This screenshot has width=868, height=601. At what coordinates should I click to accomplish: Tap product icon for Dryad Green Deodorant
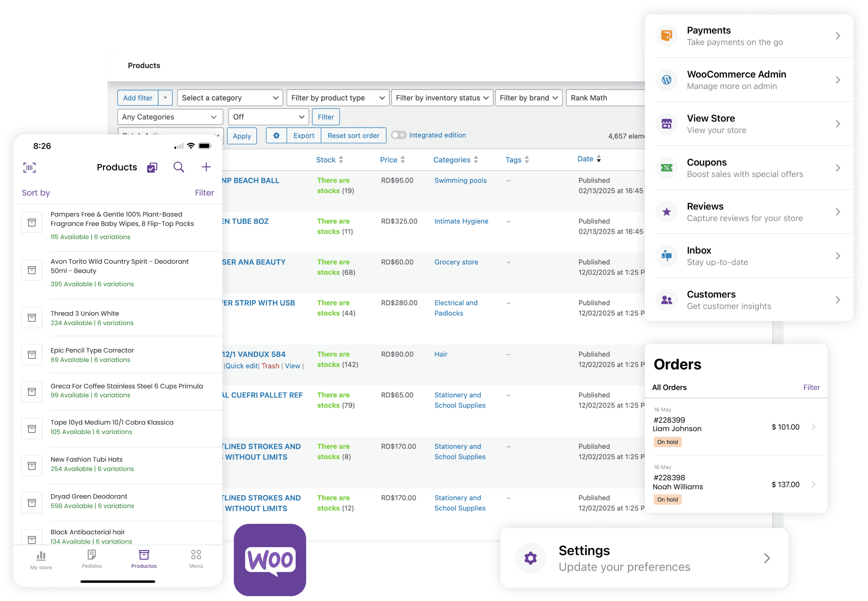pyautogui.click(x=32, y=502)
